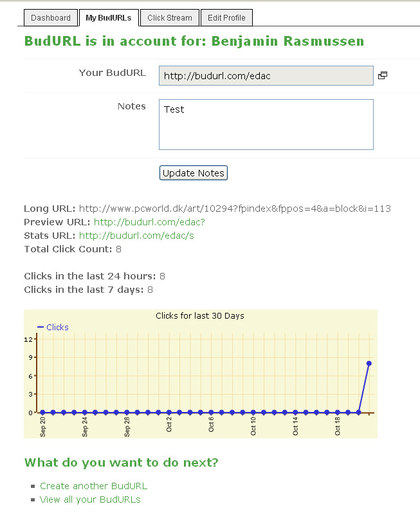Image resolution: width=420 pixels, height=513 pixels.
Task: Click the Sep 28 label on chart axis
Action: pyautogui.click(x=127, y=427)
